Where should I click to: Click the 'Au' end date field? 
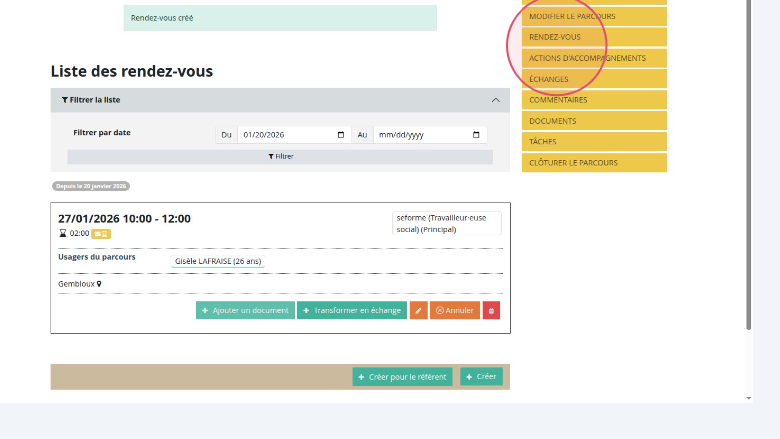coord(420,135)
